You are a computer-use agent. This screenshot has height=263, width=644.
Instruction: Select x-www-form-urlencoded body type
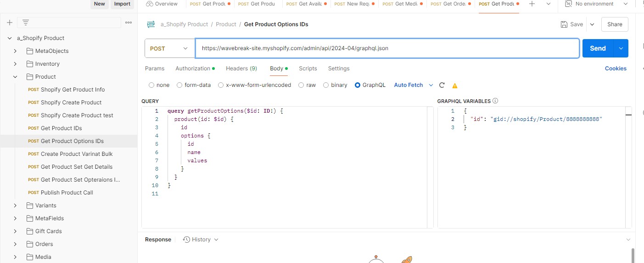[x=221, y=85]
